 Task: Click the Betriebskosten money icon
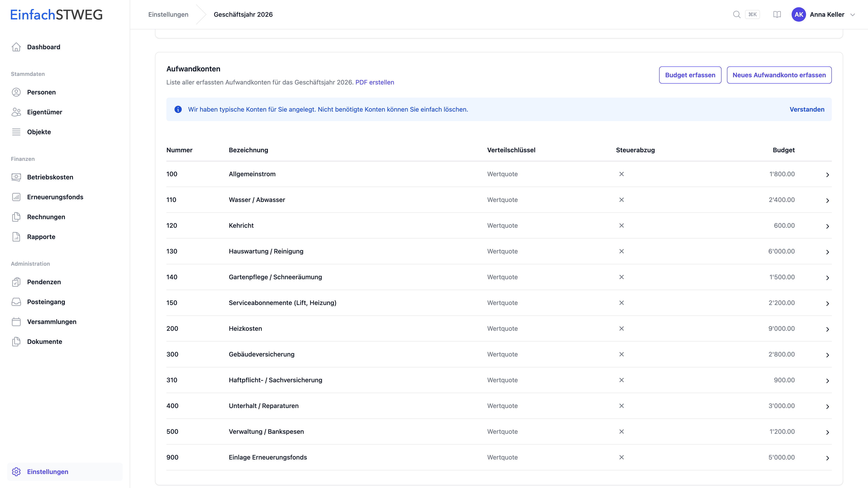tap(16, 177)
